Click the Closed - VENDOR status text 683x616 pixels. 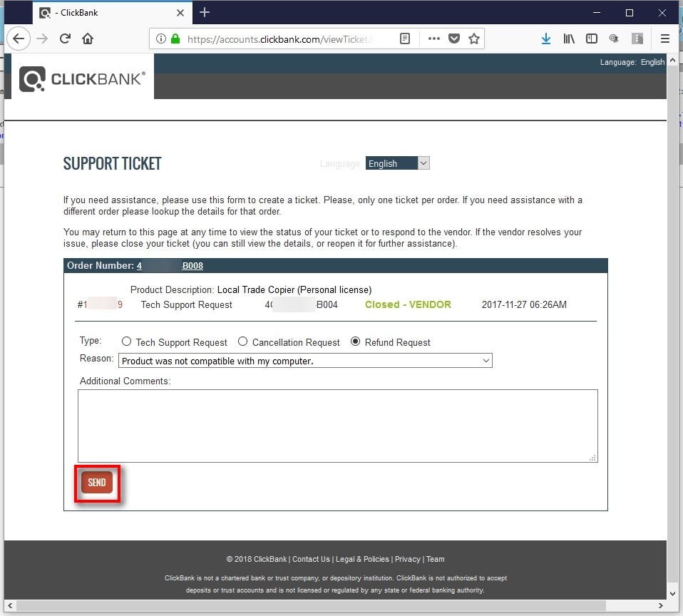tap(408, 304)
